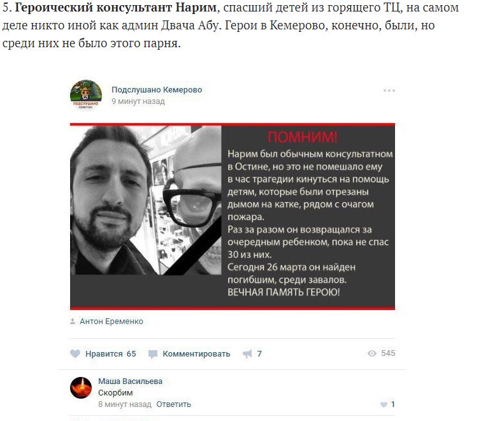
Task: Open Антон Еременко author profile link
Action: (x=112, y=321)
